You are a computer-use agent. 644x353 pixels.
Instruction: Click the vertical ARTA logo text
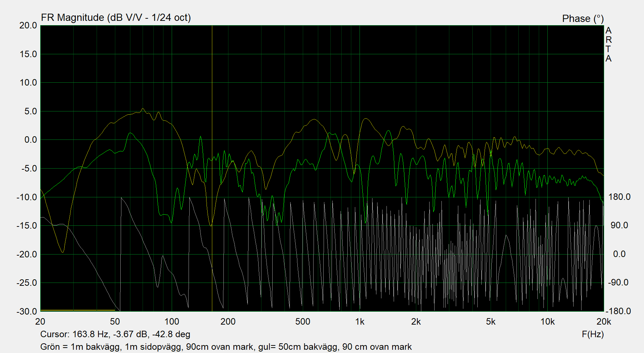(x=608, y=45)
